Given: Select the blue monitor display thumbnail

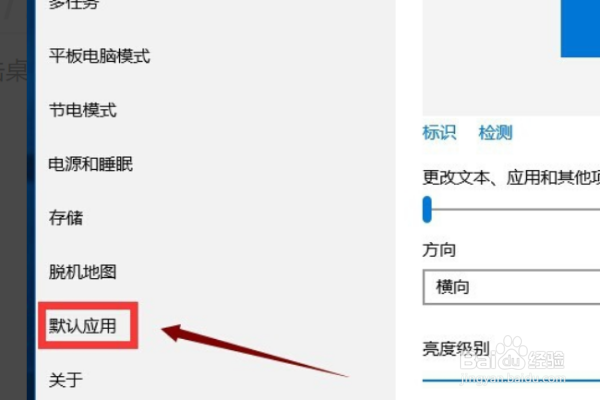Looking at the screenshot, I should 580,29.
